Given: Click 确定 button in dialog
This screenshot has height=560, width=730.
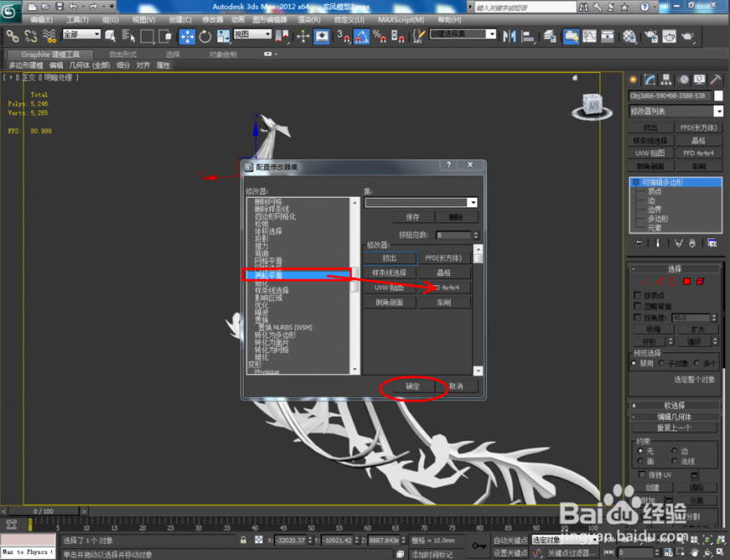Looking at the screenshot, I should (x=413, y=386).
